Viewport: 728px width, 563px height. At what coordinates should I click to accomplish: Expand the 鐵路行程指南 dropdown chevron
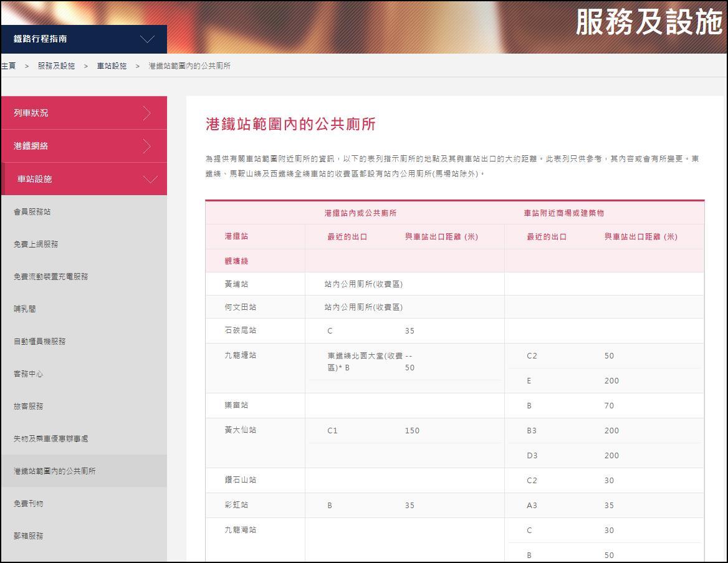tap(147, 39)
